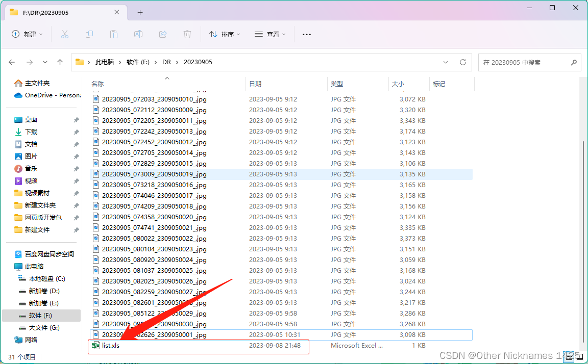Open 本地磁盘 (C:) drive

pyautogui.click(x=47, y=279)
